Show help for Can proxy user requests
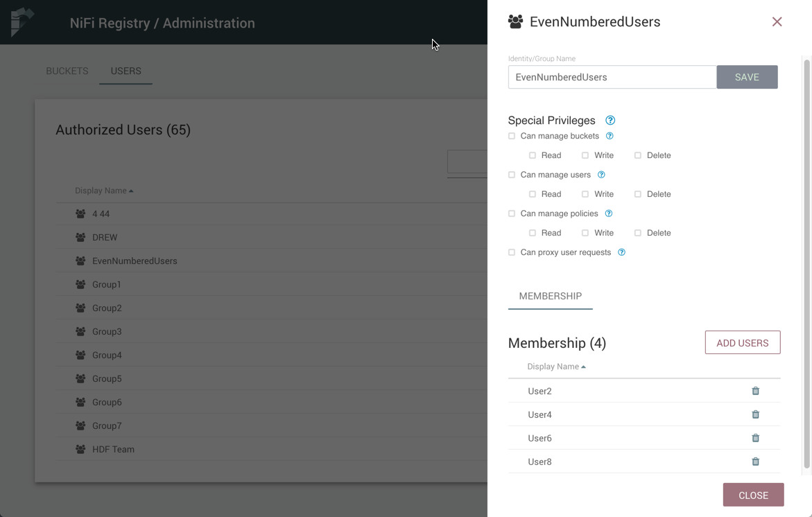This screenshot has width=812, height=517. 621,252
